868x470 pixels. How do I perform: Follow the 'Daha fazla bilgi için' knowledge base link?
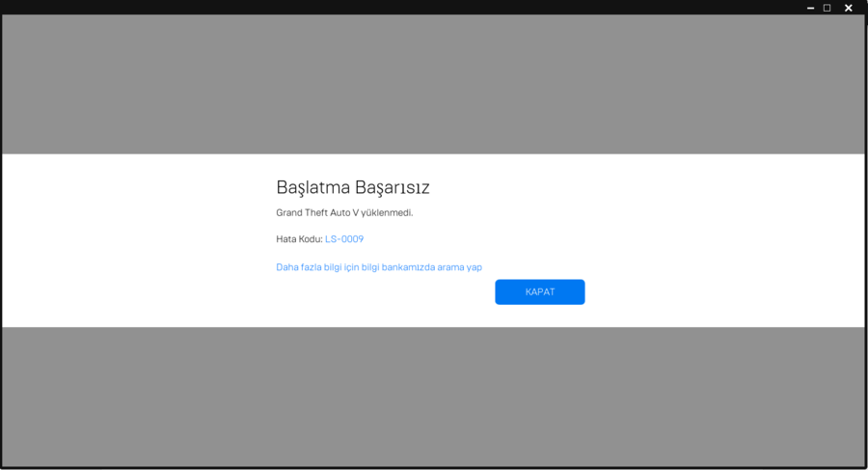click(x=379, y=267)
